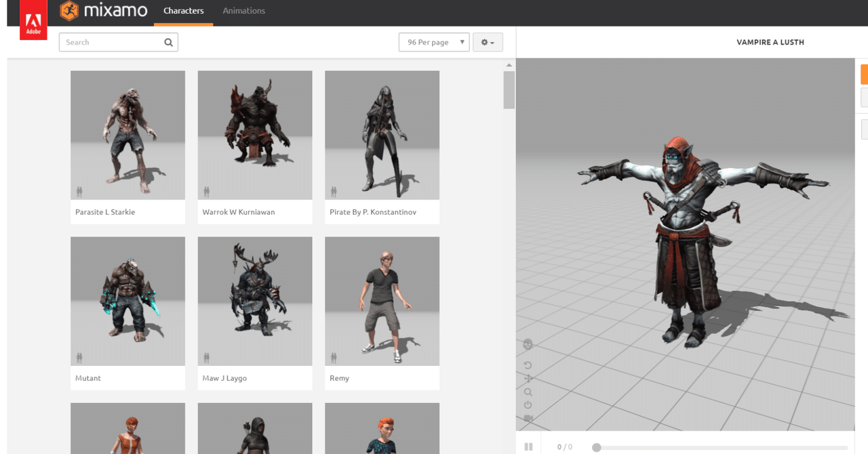Click the rig icon on Warrok W Kurniawan card
This screenshot has height=454, width=868.
[206, 192]
